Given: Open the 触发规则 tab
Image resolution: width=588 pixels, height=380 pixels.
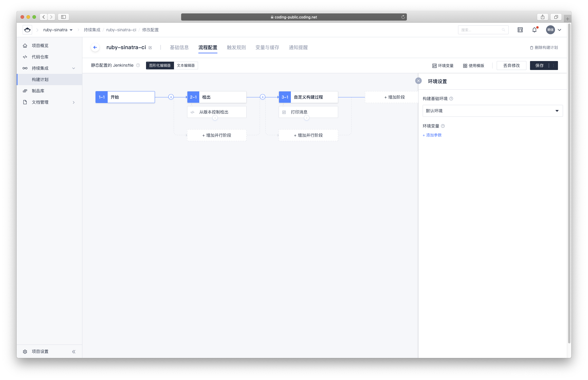Looking at the screenshot, I should (x=236, y=47).
